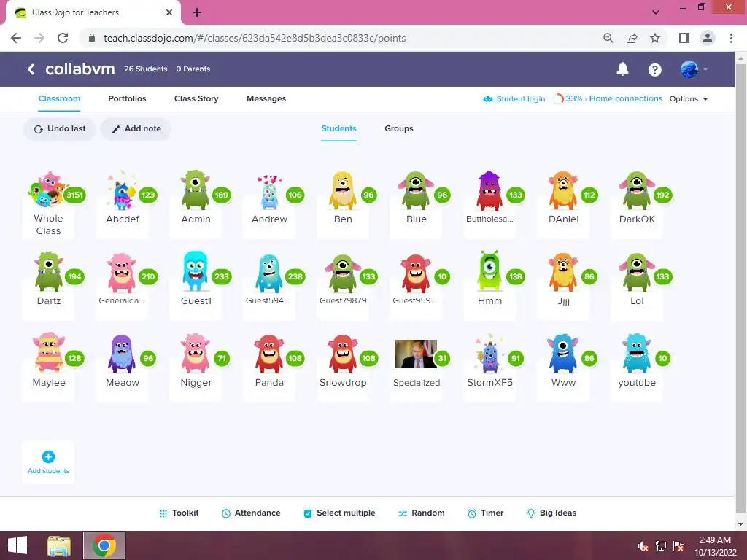Select Admin's green monster avatar
The image size is (747, 560).
pos(196,190)
